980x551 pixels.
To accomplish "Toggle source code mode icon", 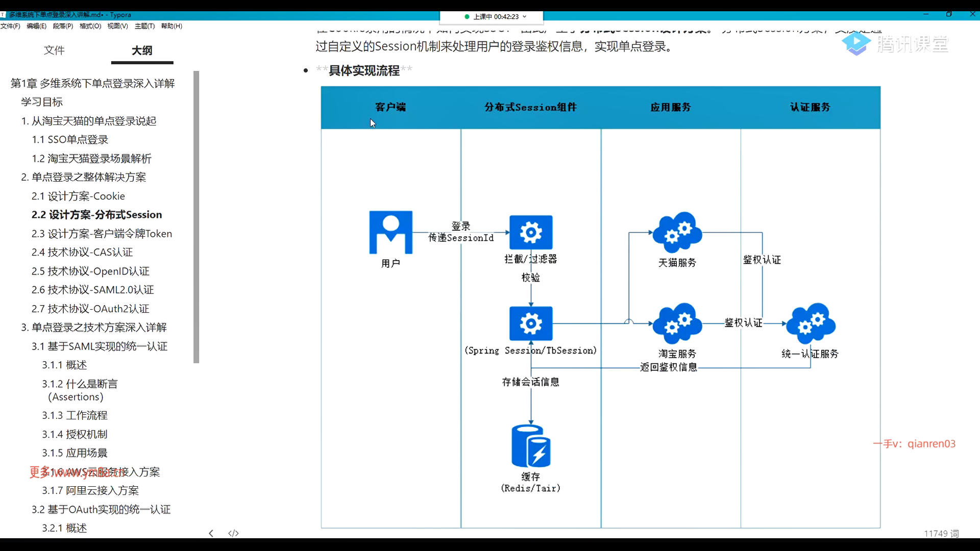I will (233, 533).
